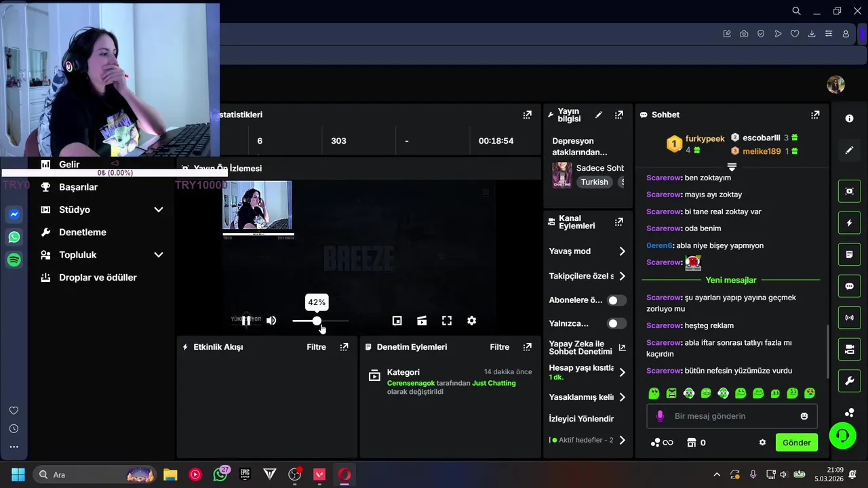The image size is (868, 488).
Task: Open Hesap yaşı kısıtlaması options arrow
Action: 622,372
